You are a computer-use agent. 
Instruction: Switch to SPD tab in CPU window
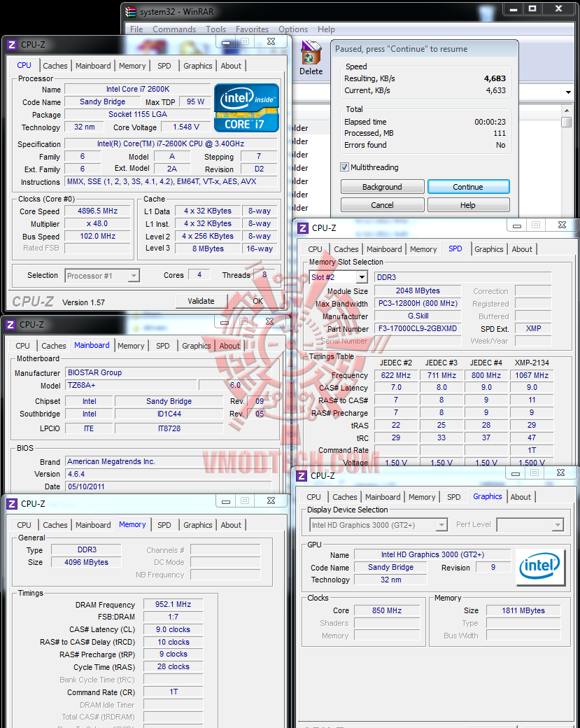click(164, 66)
